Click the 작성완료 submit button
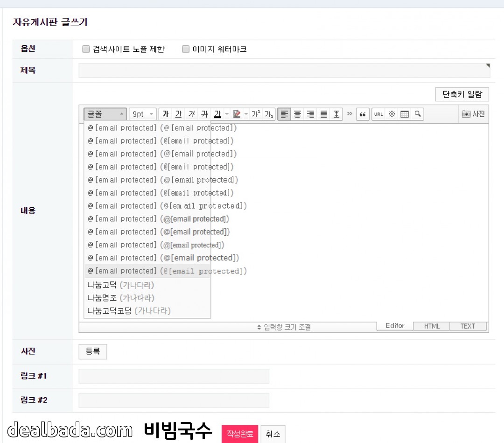 [x=239, y=434]
